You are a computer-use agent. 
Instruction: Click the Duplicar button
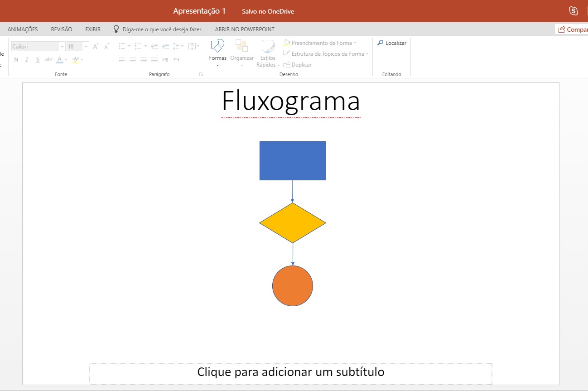[x=297, y=65]
